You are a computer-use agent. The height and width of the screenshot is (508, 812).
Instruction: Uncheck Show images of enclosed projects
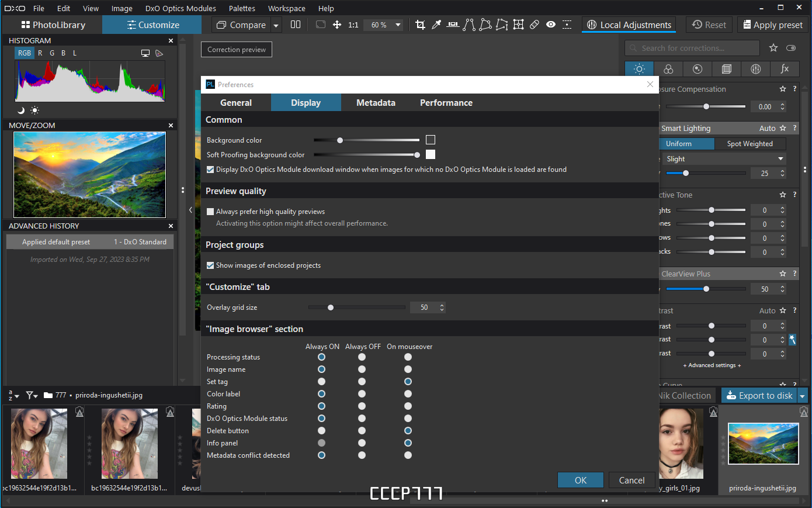[x=210, y=265]
